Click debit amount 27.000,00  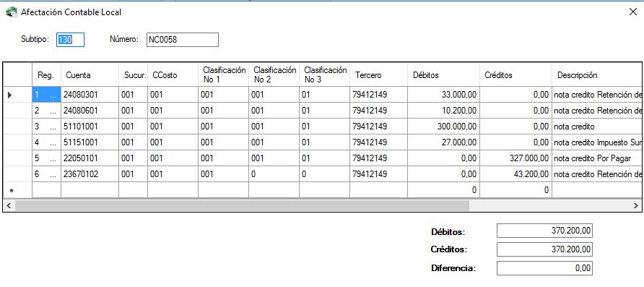tap(443, 142)
